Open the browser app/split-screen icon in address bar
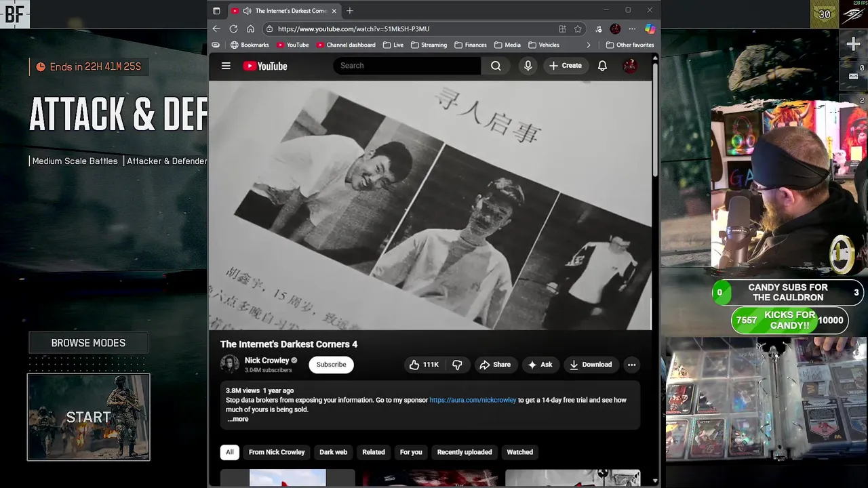 click(562, 28)
